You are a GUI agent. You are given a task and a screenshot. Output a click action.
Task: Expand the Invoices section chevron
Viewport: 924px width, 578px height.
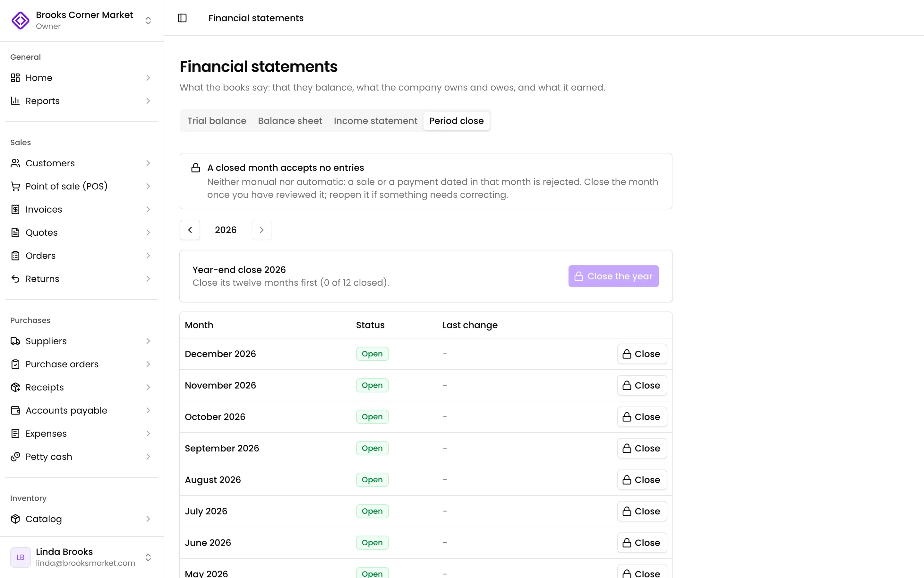tap(148, 209)
